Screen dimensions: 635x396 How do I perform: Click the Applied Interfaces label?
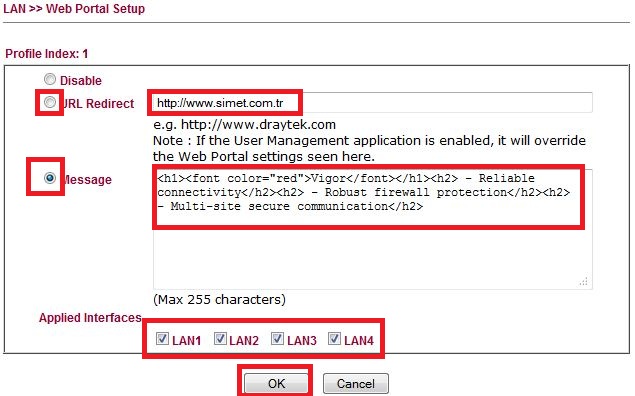point(90,318)
